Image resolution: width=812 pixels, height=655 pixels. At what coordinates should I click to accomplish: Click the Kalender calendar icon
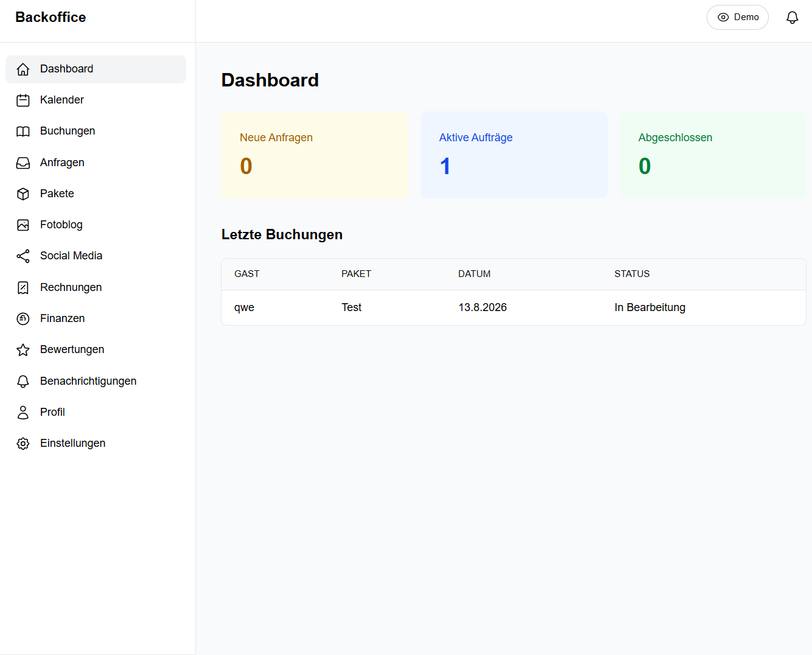click(23, 100)
